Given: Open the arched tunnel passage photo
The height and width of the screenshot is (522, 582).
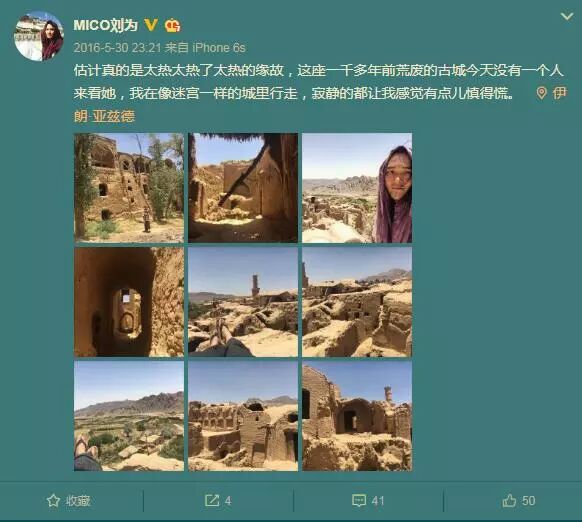Looking at the screenshot, I should coord(129,302).
